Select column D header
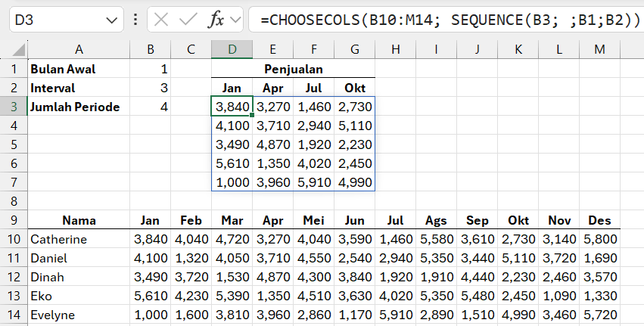The image size is (644, 326). 232,50
